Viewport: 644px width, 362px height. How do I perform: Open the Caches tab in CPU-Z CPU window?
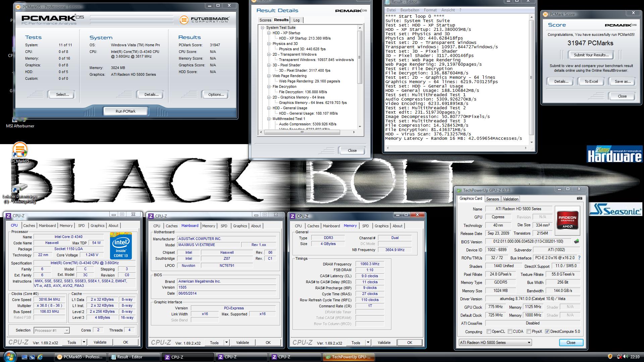point(29,226)
